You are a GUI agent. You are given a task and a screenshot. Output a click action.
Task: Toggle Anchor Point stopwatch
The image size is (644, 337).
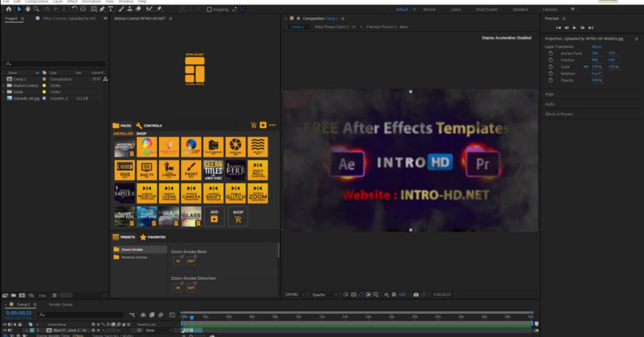[550, 53]
